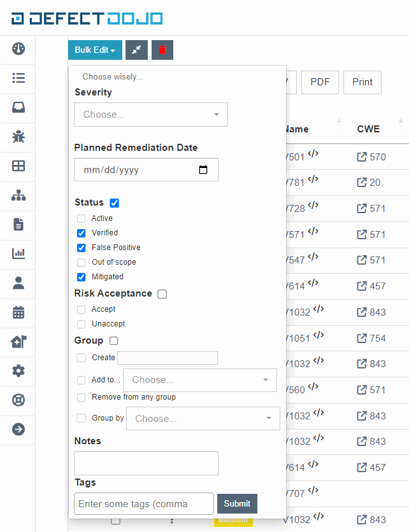Image resolution: width=409 pixels, height=532 pixels.
Task: Click the merge findings arrows icon
Action: [136, 50]
